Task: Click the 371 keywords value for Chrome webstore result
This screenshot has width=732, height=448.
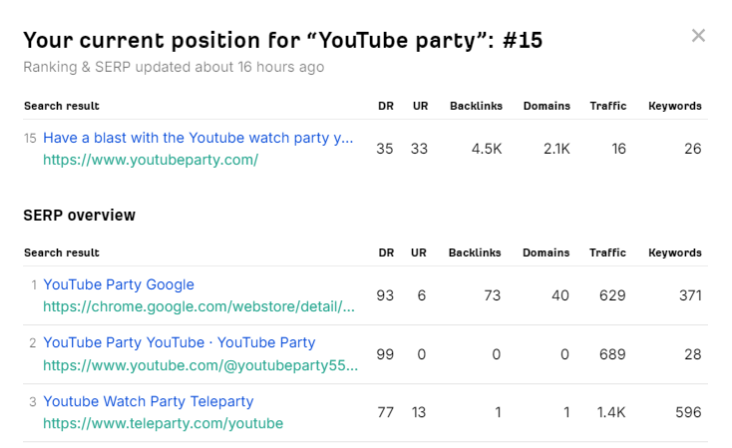Action: (687, 295)
